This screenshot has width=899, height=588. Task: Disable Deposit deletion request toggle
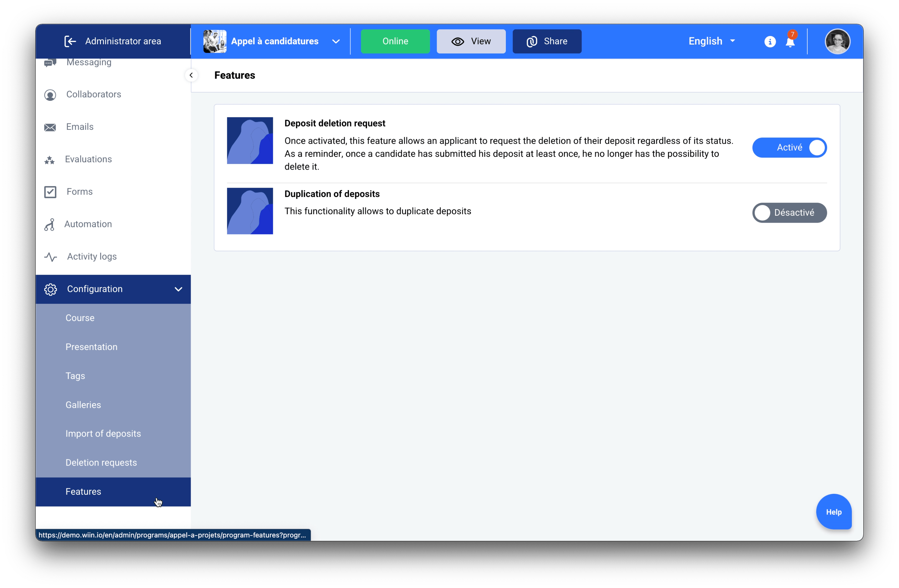[789, 148]
